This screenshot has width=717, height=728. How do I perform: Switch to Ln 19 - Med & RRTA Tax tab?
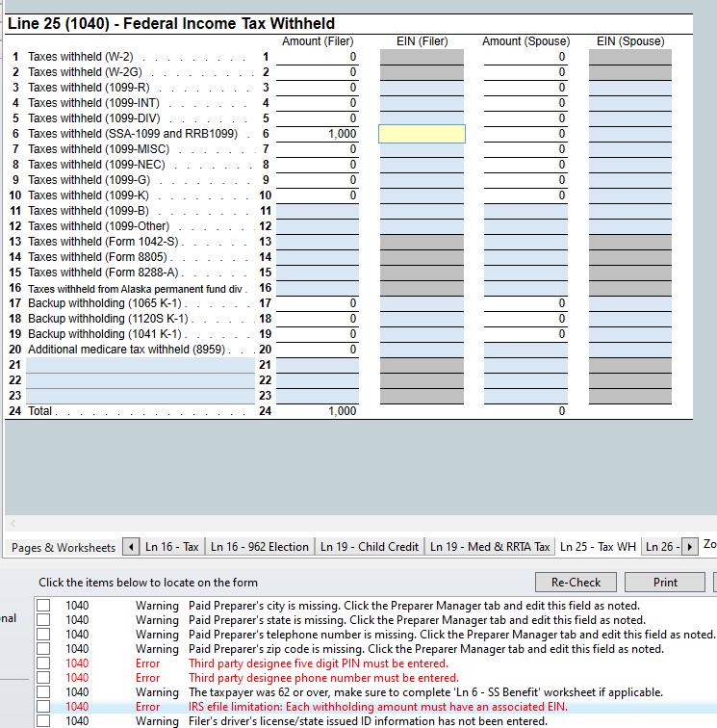(490, 546)
